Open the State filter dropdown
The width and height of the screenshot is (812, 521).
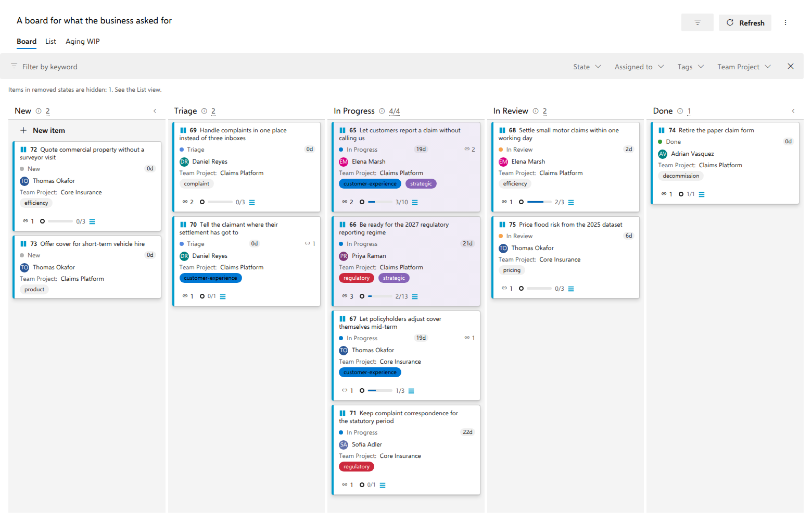587,67
